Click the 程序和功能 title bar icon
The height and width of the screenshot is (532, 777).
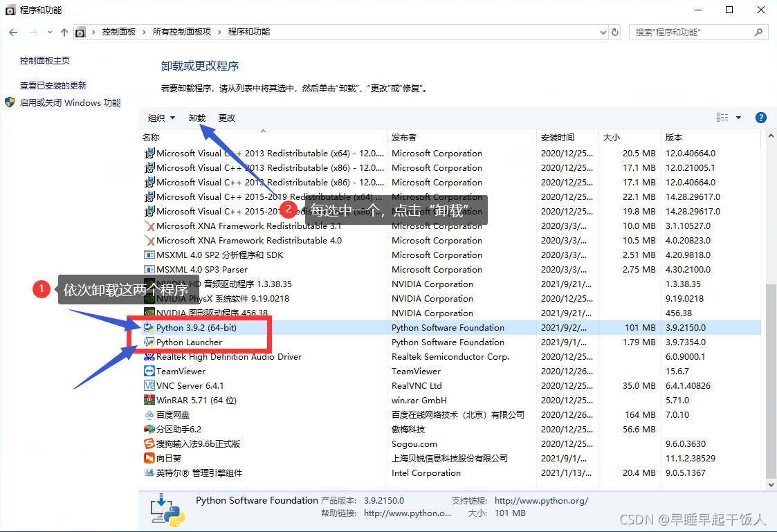click(10, 10)
